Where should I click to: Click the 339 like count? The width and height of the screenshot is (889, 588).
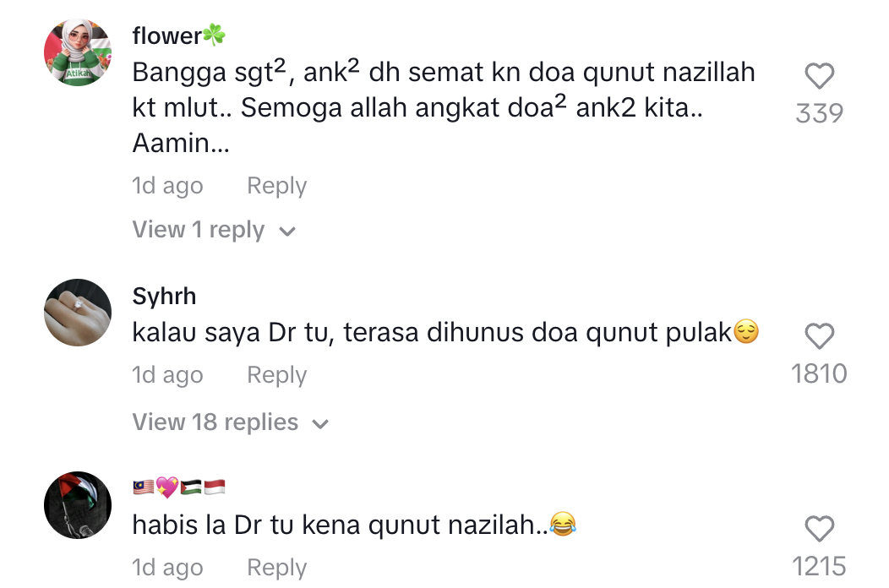click(819, 113)
